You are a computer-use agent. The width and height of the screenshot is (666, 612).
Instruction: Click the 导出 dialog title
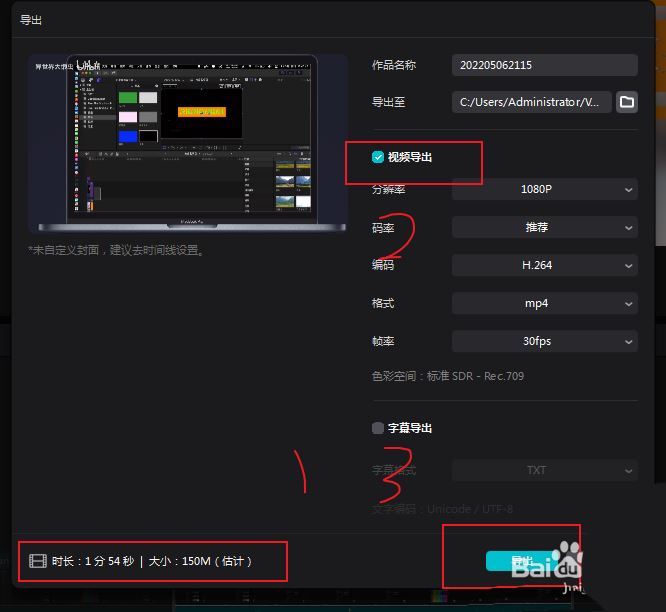tap(31, 19)
